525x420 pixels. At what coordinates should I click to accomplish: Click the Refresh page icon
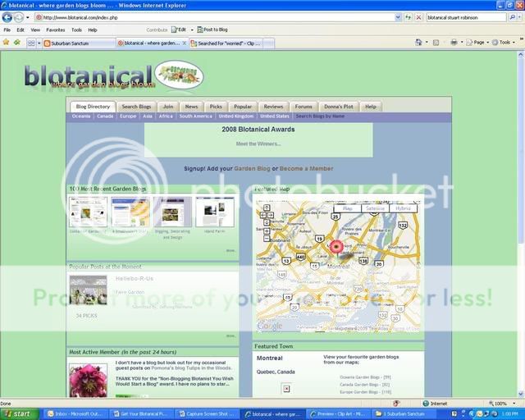pos(408,17)
